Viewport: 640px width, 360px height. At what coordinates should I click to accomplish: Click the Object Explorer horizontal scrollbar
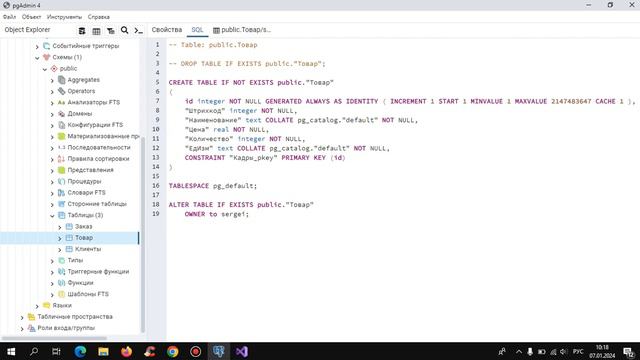[54, 338]
